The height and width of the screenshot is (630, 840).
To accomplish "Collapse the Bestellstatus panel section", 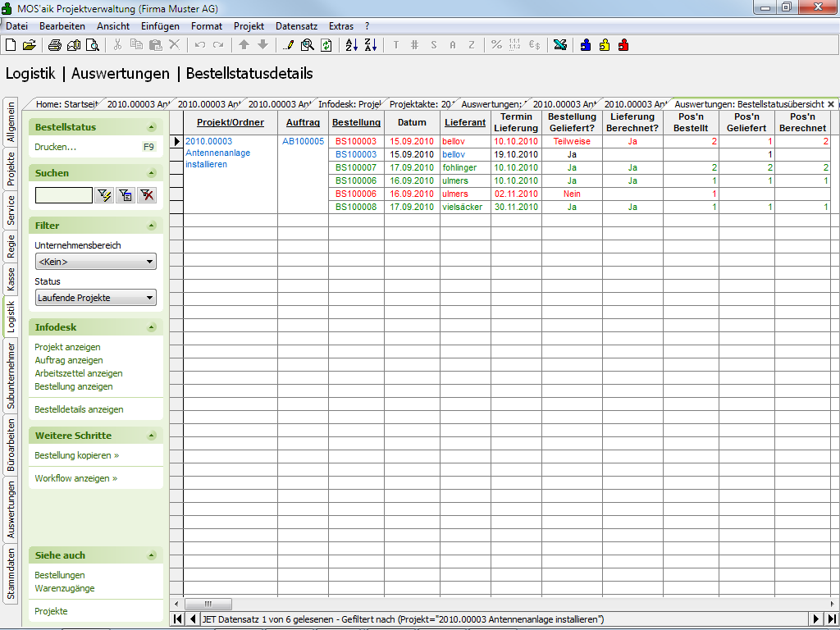I will tap(152, 127).
